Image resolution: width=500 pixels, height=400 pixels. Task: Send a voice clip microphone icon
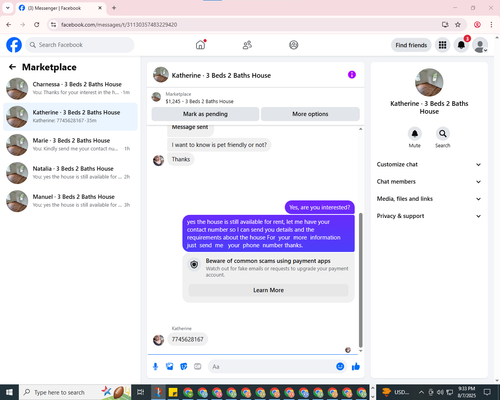pyautogui.click(x=155, y=367)
